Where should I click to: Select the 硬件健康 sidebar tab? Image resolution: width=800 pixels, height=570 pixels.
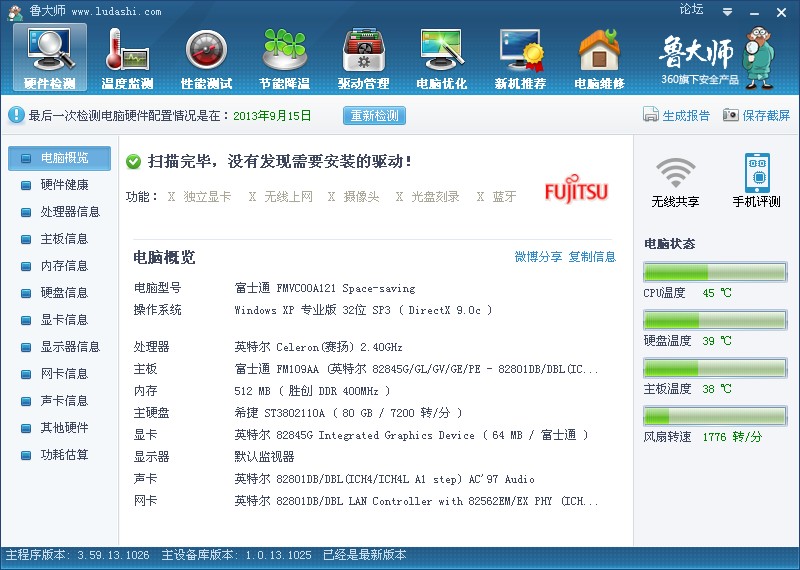click(59, 185)
